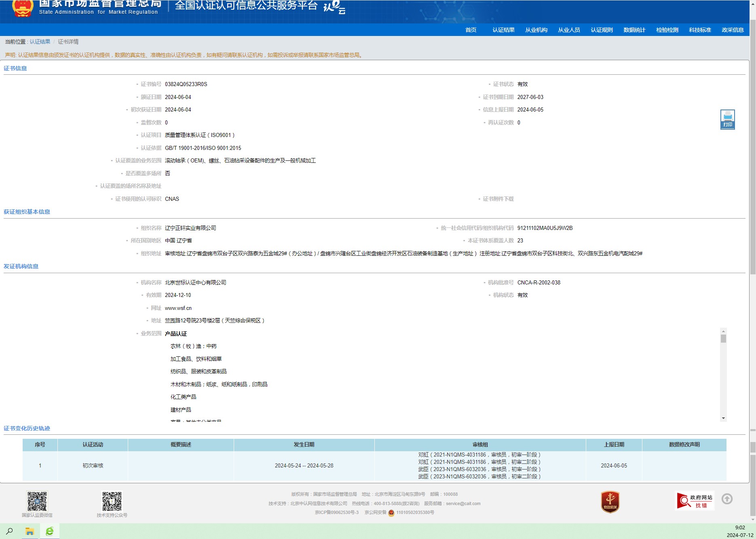Click the 发证机构信息 section heading
The image size is (756, 539).
(x=21, y=266)
